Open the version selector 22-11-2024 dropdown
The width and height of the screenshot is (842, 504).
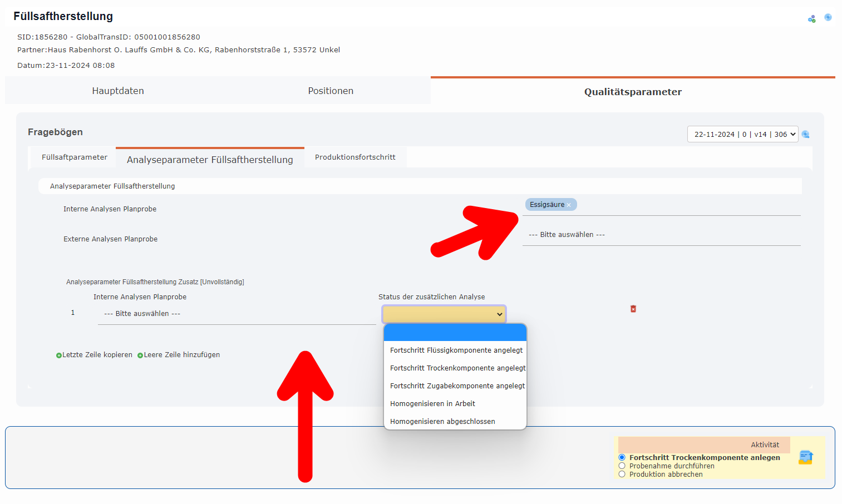[x=742, y=134]
